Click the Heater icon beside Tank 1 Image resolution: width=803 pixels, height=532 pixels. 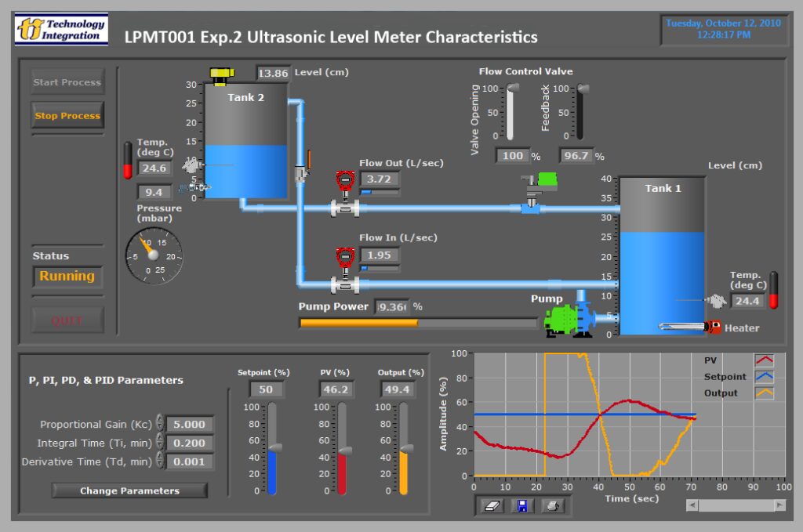713,327
